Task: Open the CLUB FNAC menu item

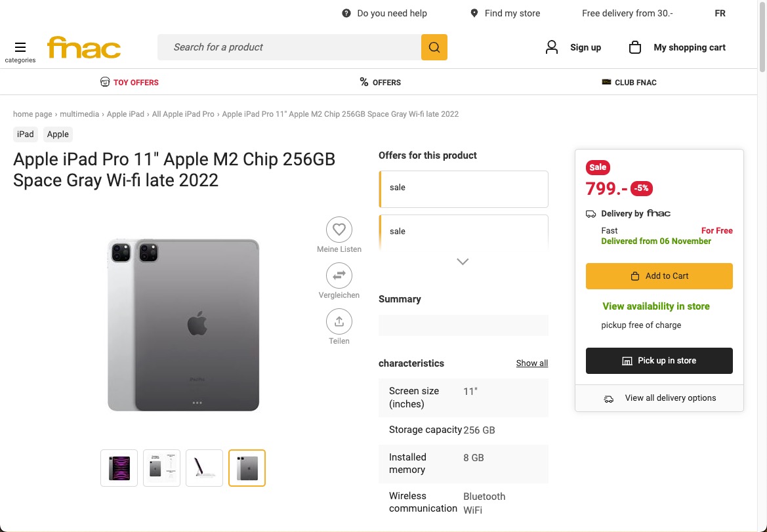Action: coord(629,83)
